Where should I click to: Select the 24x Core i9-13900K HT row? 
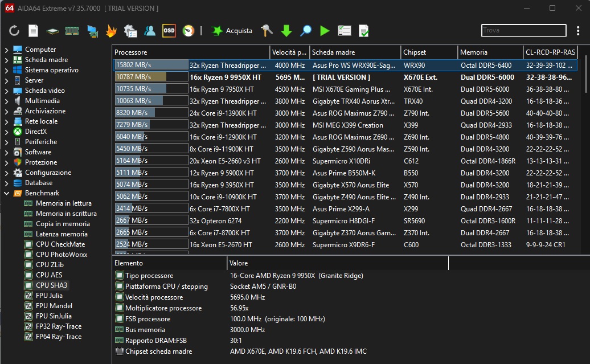(x=345, y=113)
